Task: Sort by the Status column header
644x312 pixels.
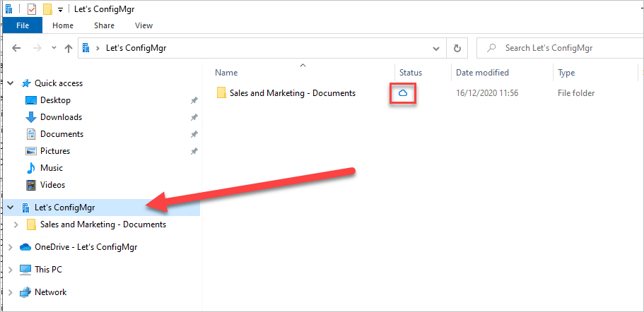Action: pyautogui.click(x=411, y=73)
